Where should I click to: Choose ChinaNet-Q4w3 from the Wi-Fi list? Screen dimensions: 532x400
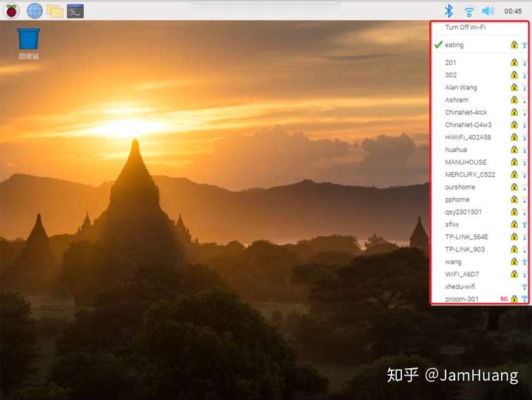[x=480, y=125]
